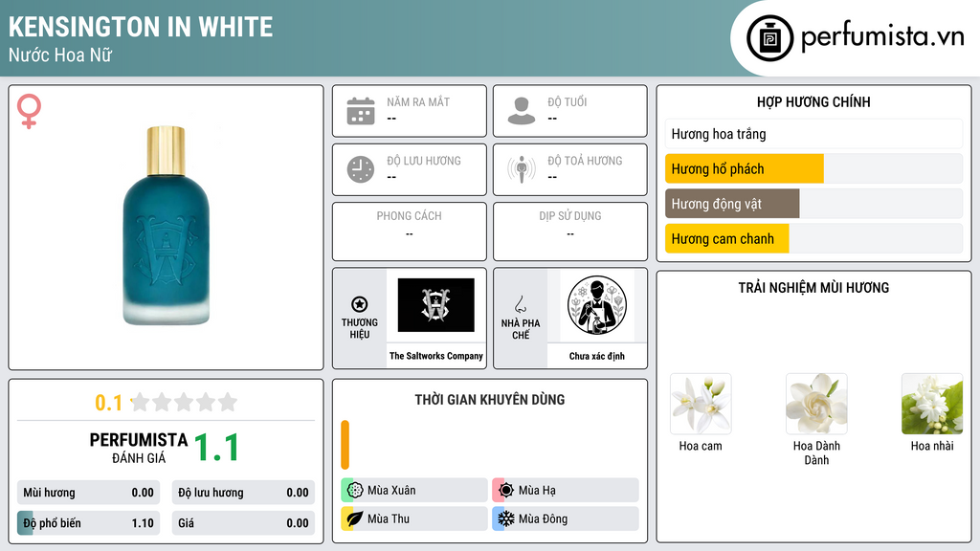Viewport: 980px width, 551px height.
Task: Click the Mùa Đông snowflake icon
Action: pyautogui.click(x=506, y=518)
